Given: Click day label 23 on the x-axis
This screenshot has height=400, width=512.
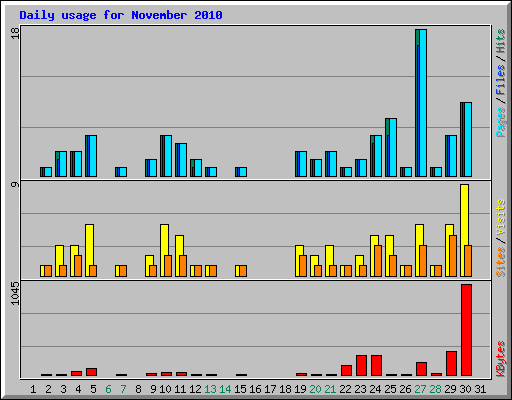Looking at the screenshot, I should click(360, 389).
